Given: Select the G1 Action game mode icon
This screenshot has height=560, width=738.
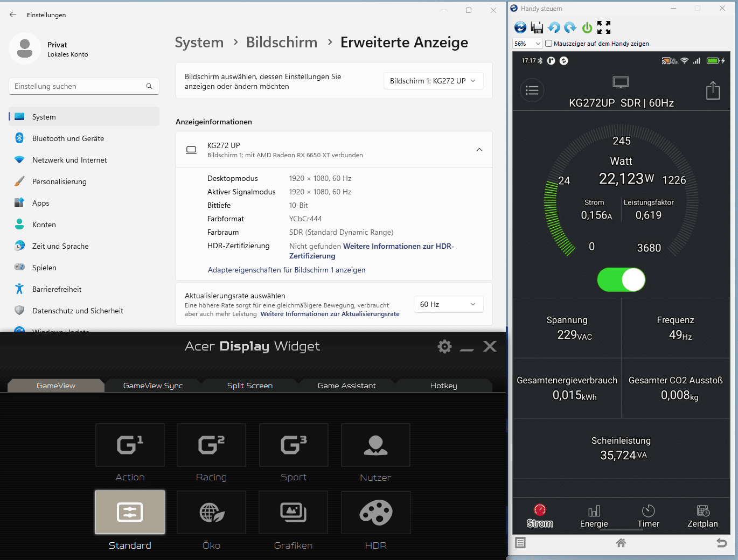Looking at the screenshot, I should pos(130,445).
